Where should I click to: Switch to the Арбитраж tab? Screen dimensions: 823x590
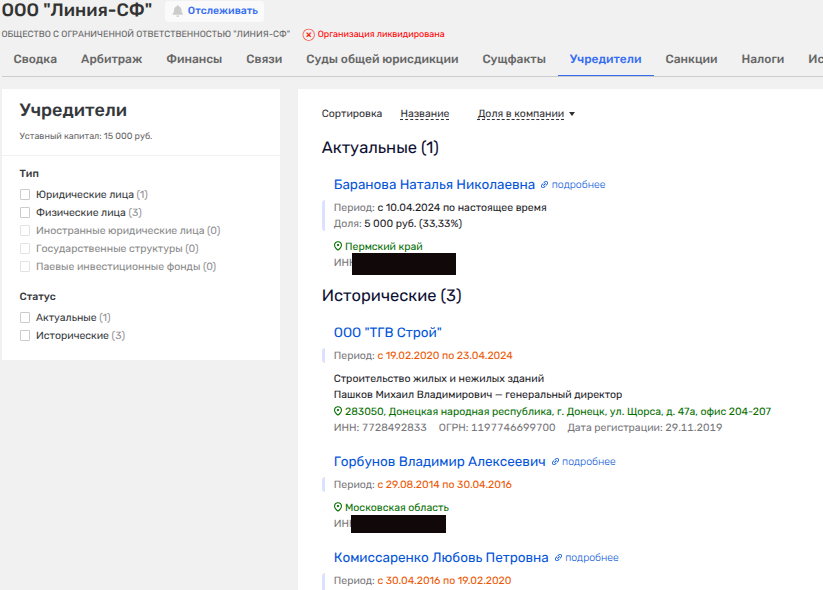coord(111,59)
